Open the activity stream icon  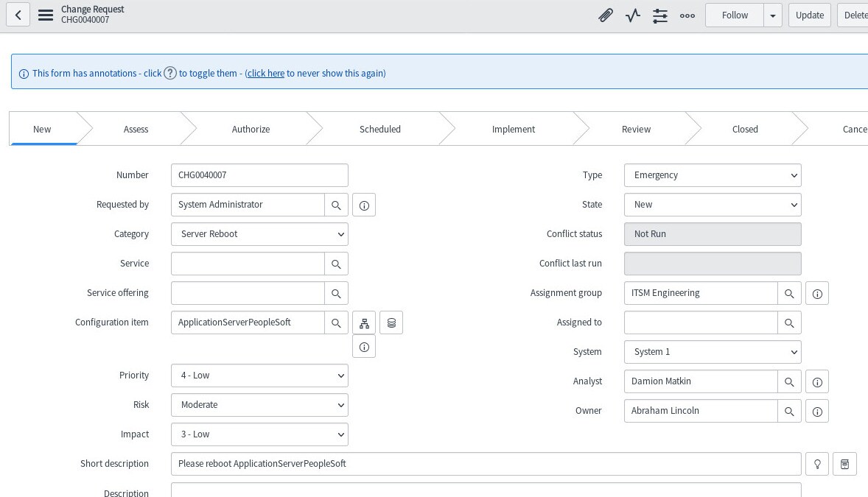632,15
